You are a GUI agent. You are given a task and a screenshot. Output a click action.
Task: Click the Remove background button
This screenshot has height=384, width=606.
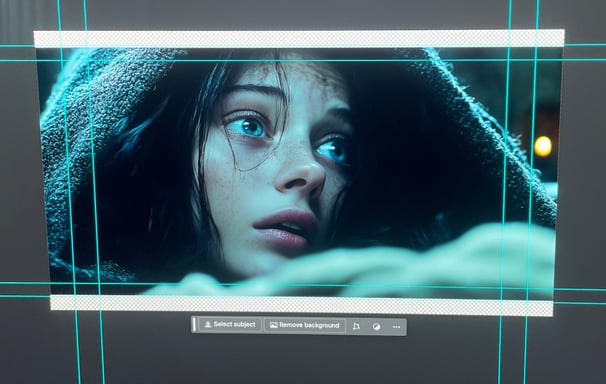tap(305, 325)
